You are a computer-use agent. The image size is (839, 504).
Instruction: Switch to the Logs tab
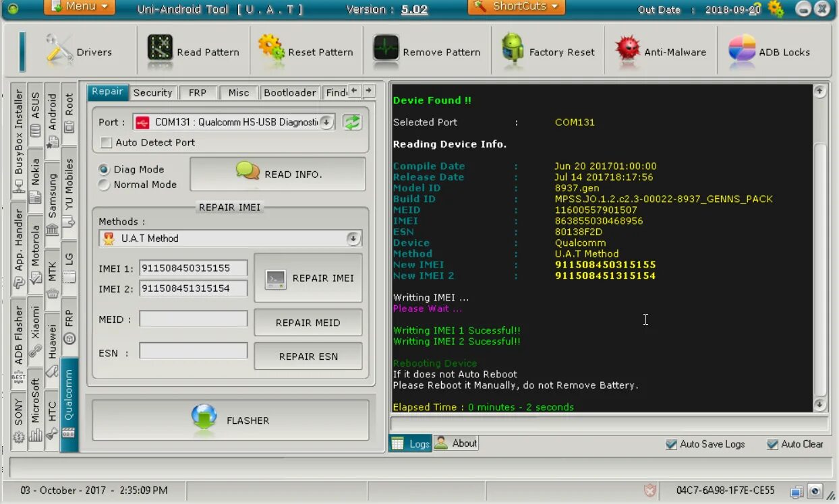click(410, 443)
